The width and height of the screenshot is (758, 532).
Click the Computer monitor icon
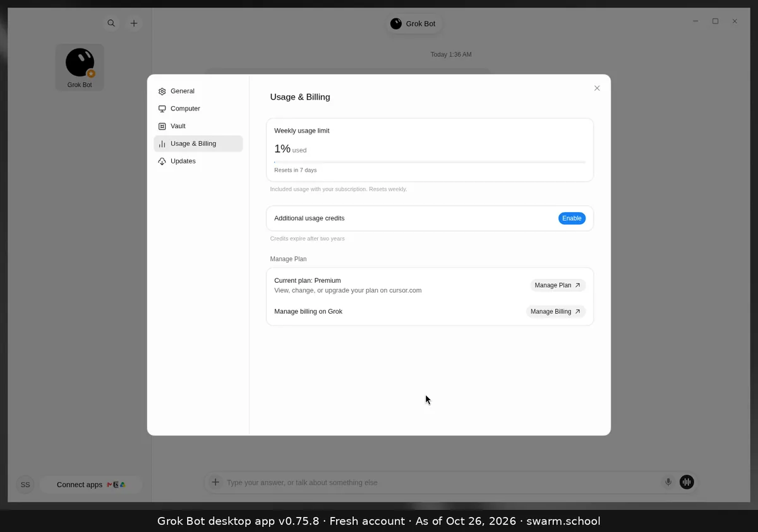pyautogui.click(x=162, y=109)
